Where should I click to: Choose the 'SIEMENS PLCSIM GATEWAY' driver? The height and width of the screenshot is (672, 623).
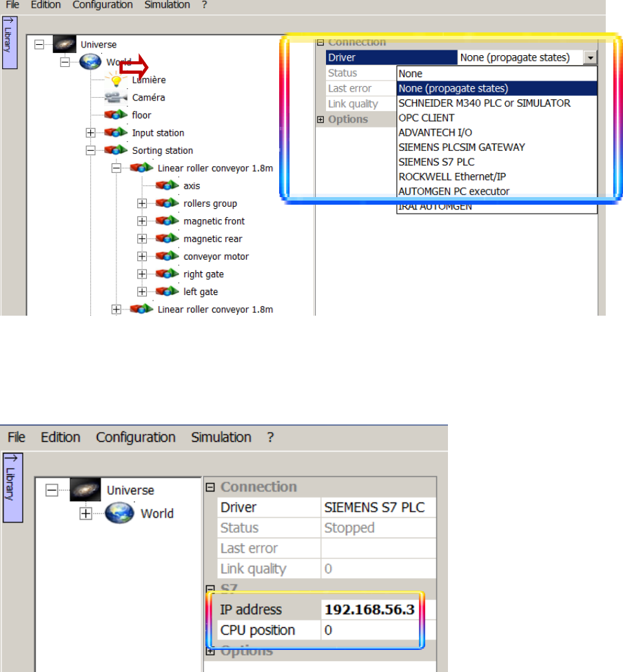point(497,147)
